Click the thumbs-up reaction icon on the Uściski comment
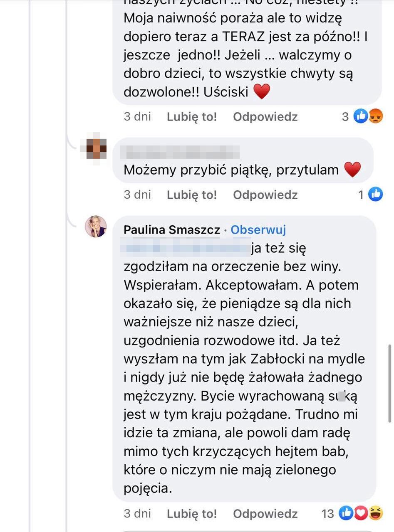394x532 pixels. coord(361,117)
